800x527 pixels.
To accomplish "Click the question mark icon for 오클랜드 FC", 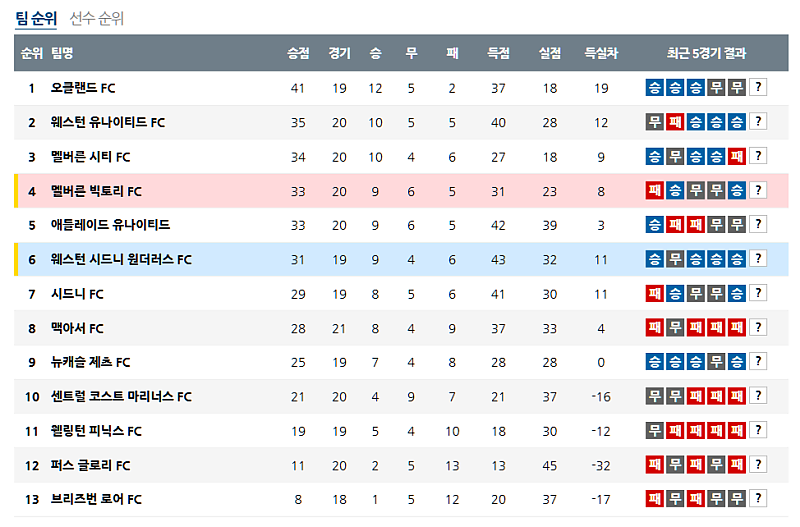I will click(x=758, y=88).
